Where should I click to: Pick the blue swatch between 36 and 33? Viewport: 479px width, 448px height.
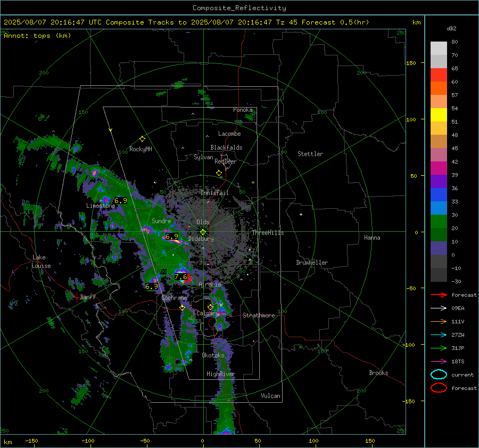[x=439, y=195]
